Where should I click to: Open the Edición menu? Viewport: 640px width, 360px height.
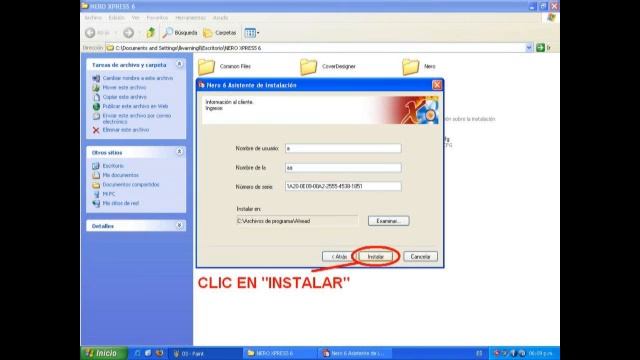[116, 18]
